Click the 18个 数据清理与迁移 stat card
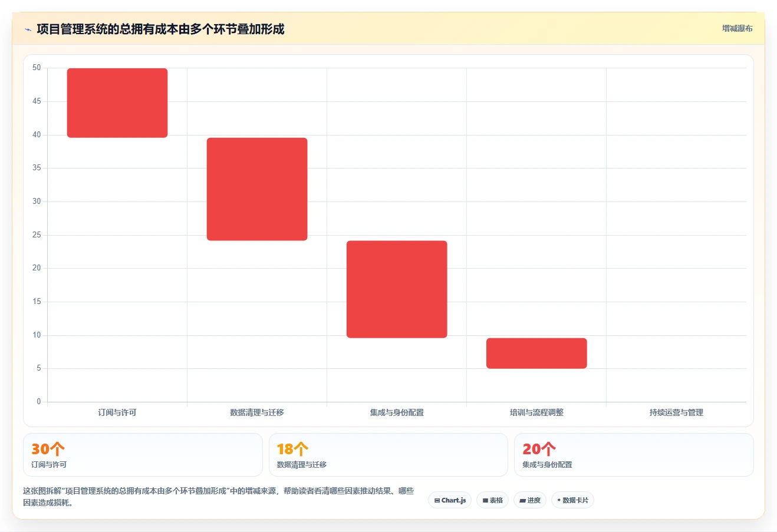 388,455
